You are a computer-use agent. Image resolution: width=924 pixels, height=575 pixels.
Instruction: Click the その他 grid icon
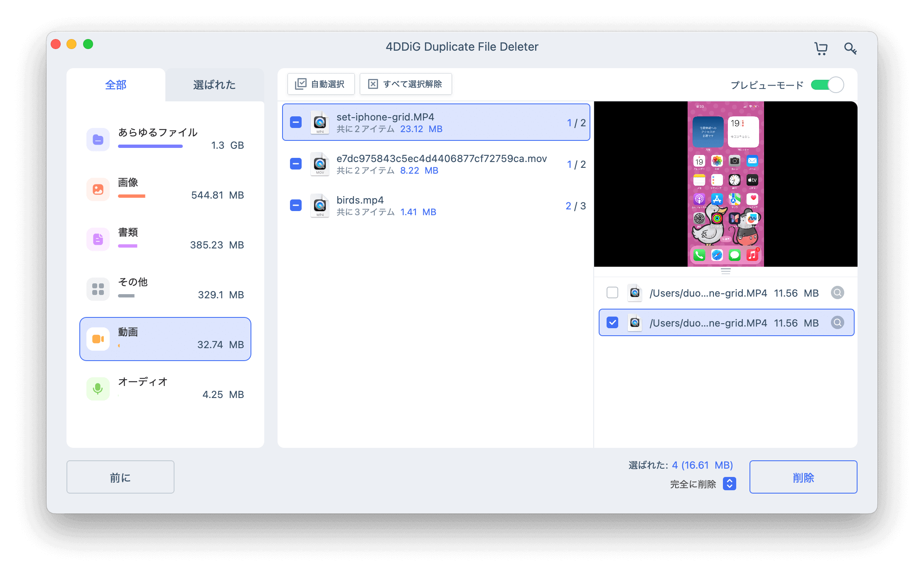(x=98, y=289)
